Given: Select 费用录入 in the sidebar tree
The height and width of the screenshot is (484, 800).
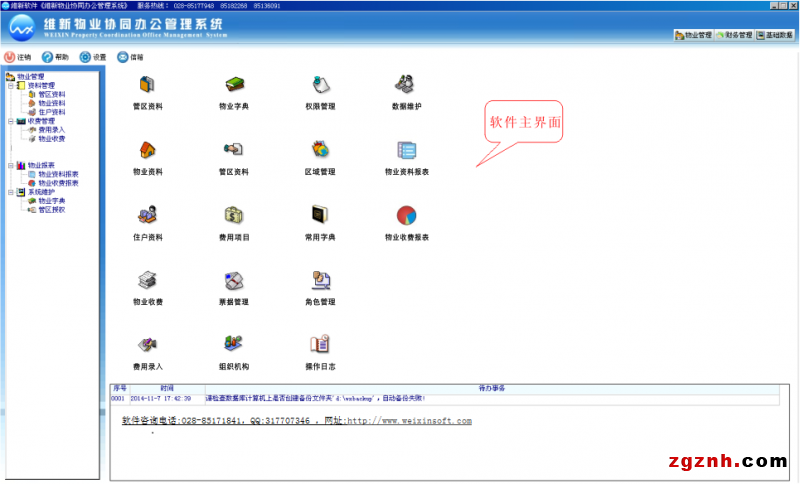Looking at the screenshot, I should point(51,130).
